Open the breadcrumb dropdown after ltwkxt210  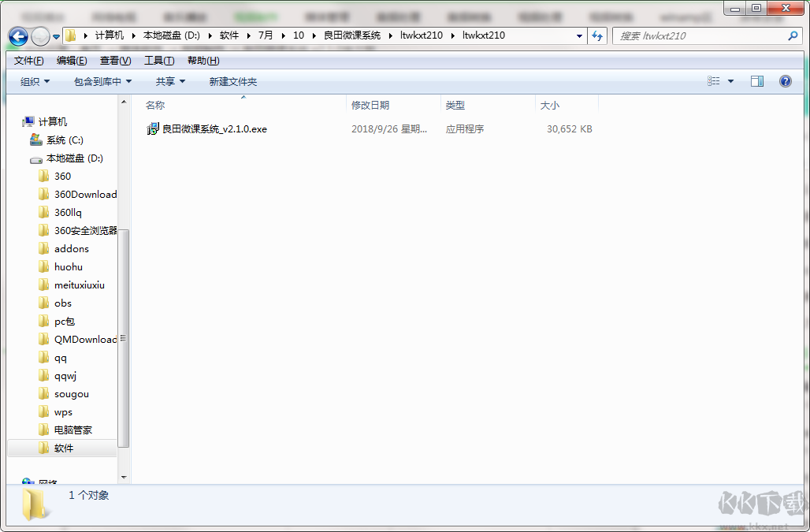[x=579, y=35]
